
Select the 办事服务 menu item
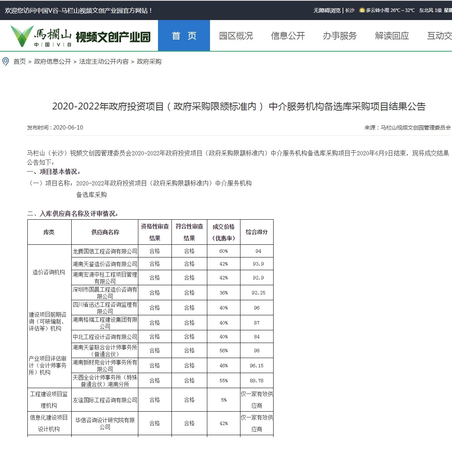(340, 36)
